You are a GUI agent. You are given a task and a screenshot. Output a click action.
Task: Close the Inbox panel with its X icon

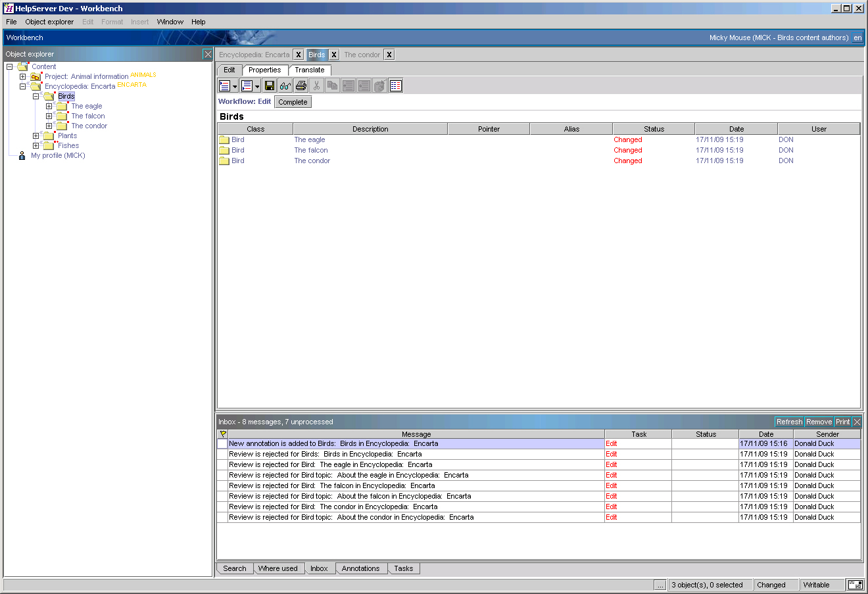857,422
